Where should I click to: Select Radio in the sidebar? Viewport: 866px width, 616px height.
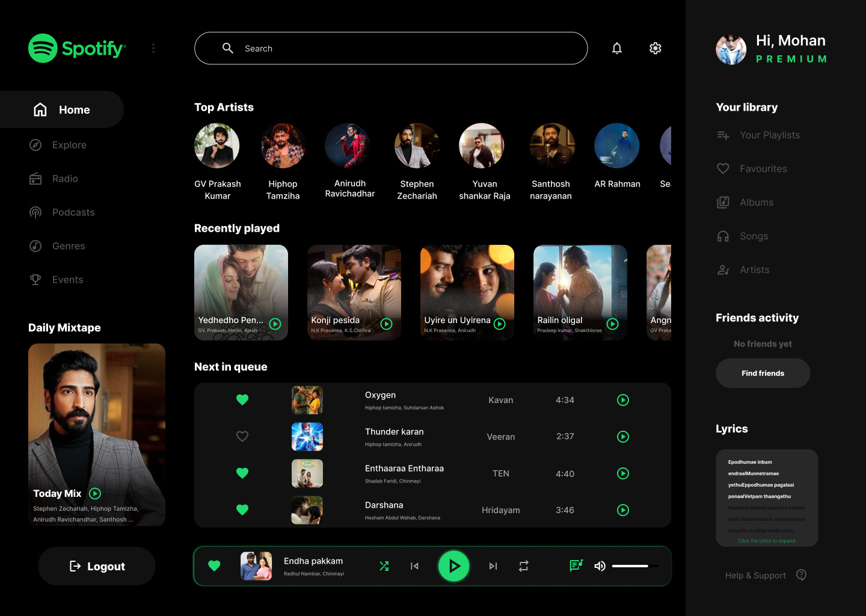(64, 179)
